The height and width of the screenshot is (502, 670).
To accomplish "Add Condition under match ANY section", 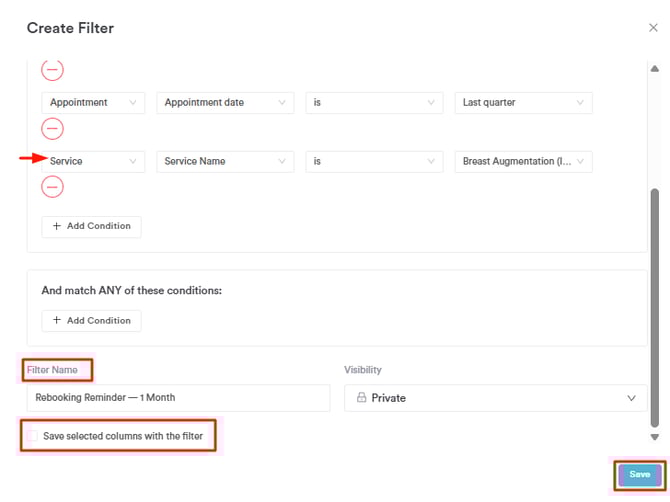I will pos(91,321).
